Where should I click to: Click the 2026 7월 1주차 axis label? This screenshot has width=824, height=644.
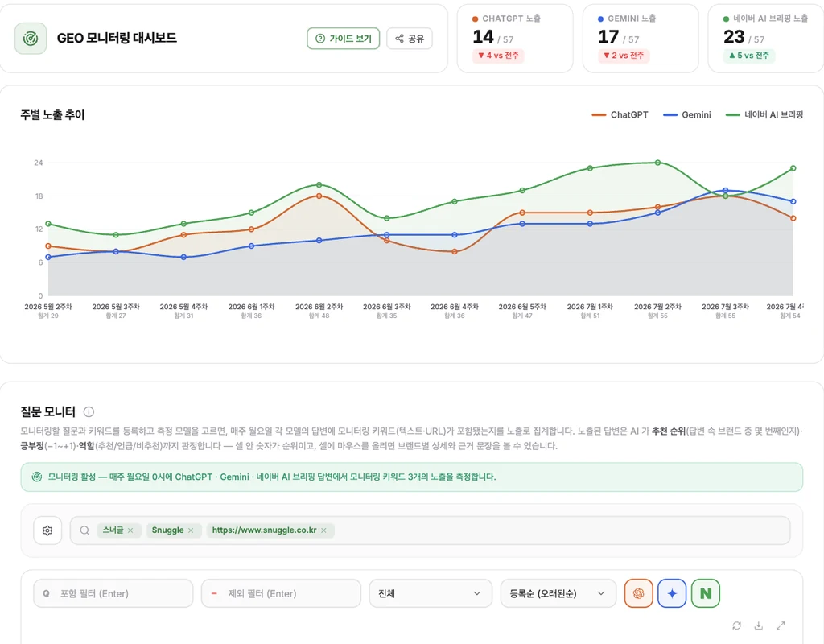pos(590,307)
